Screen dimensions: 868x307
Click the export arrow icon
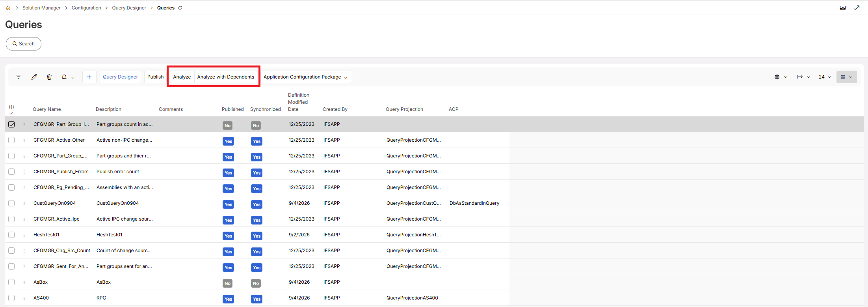click(800, 77)
